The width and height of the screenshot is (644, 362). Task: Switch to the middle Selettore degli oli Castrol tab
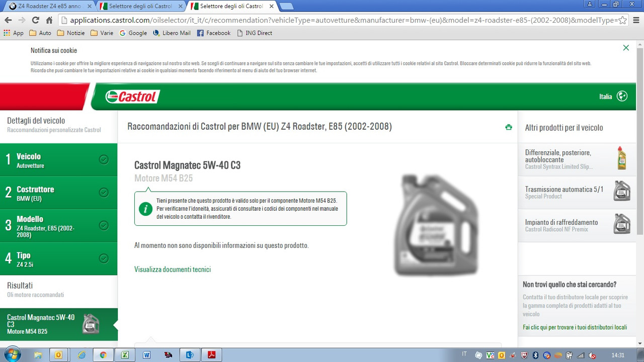tap(140, 6)
